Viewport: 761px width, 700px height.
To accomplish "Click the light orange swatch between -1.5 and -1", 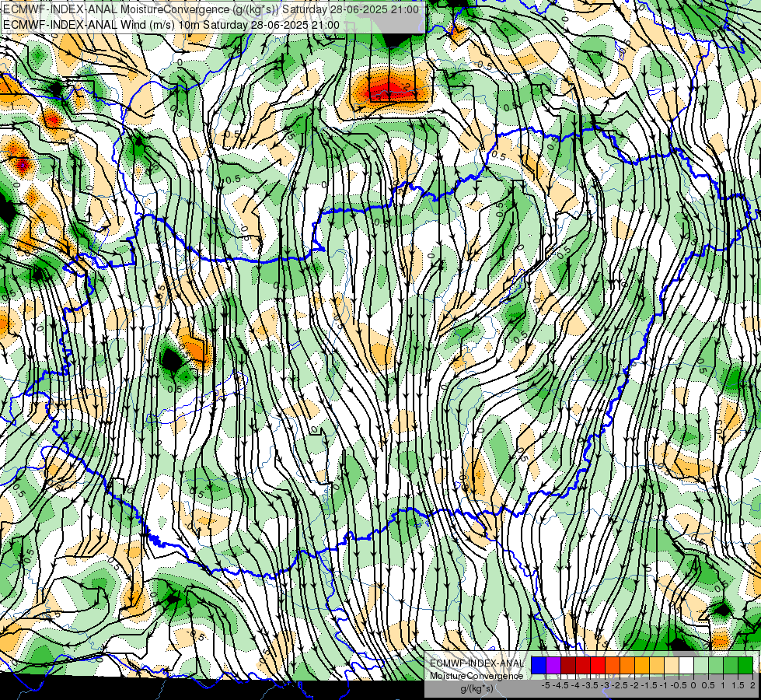I will click(657, 665).
